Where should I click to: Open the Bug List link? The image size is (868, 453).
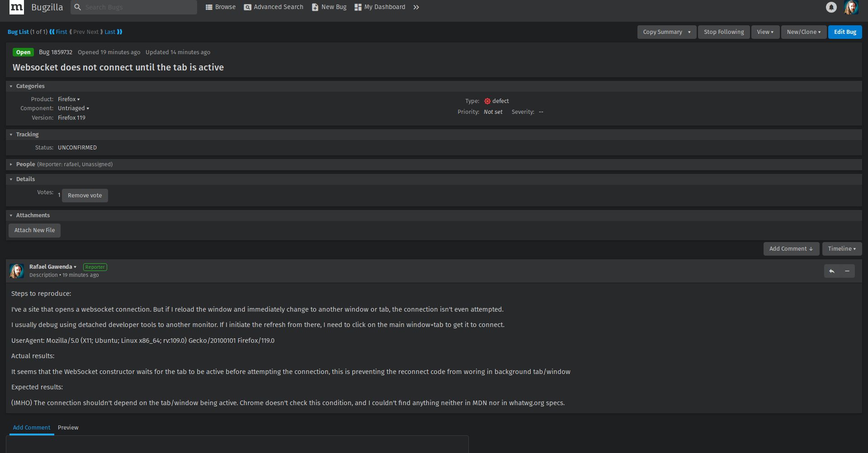click(x=18, y=32)
